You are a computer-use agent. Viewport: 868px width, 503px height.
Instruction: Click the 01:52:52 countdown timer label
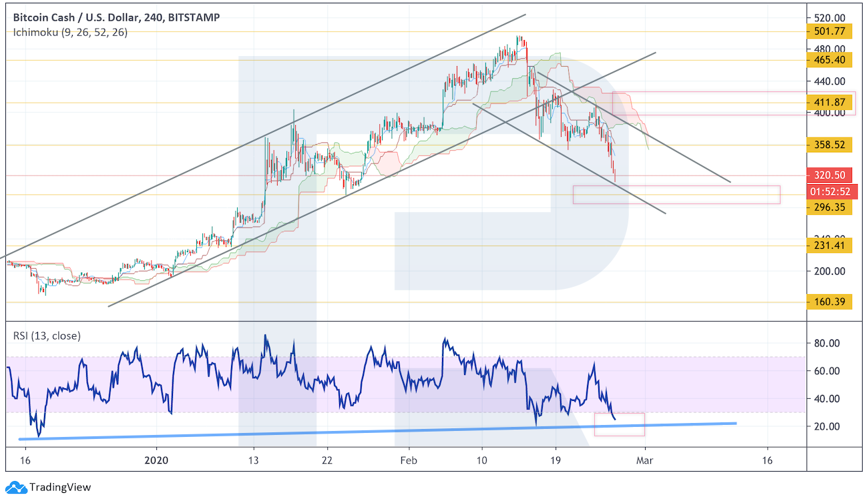click(829, 192)
